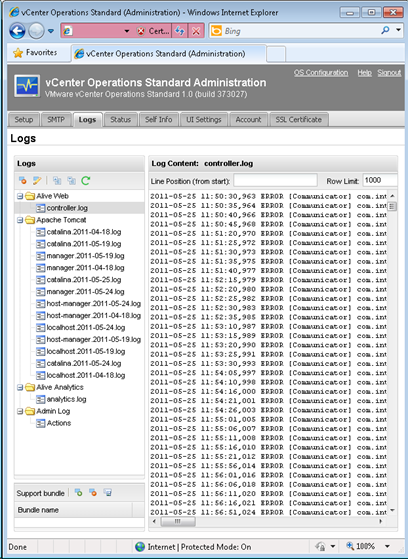Open the security lock dropdown in status bar

point(333,546)
